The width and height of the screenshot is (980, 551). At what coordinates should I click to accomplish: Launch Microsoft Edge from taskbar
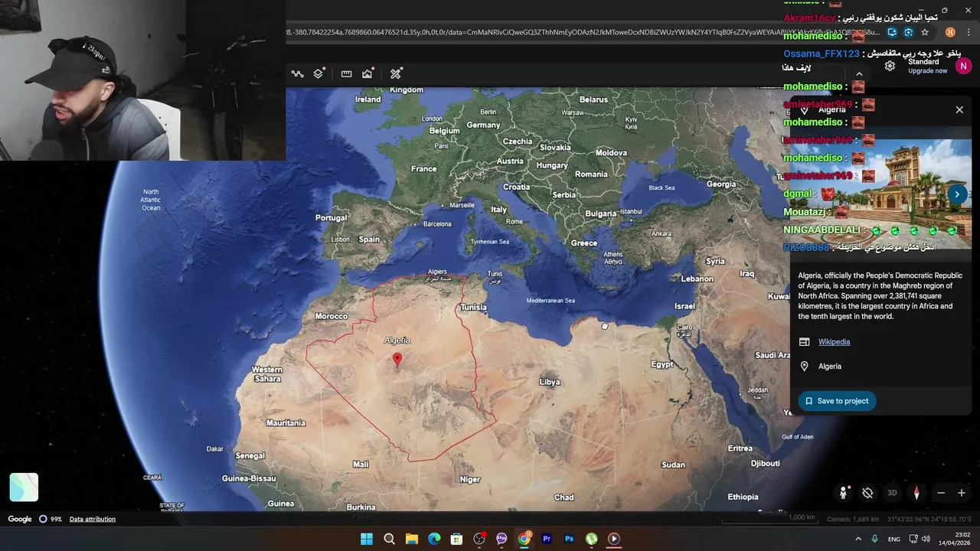click(434, 539)
